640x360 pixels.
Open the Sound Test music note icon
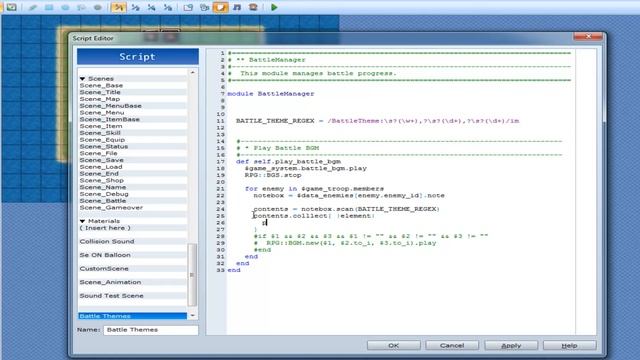pos(237,7)
